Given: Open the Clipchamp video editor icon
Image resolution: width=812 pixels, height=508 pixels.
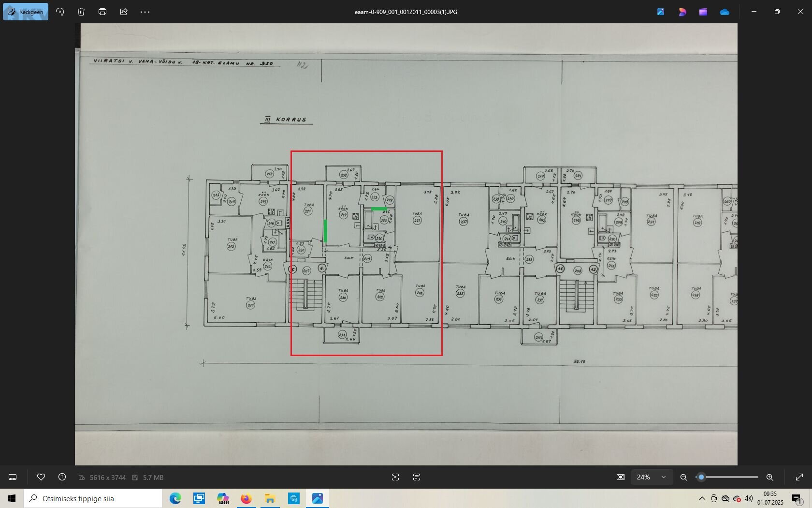Looking at the screenshot, I should pos(703,12).
